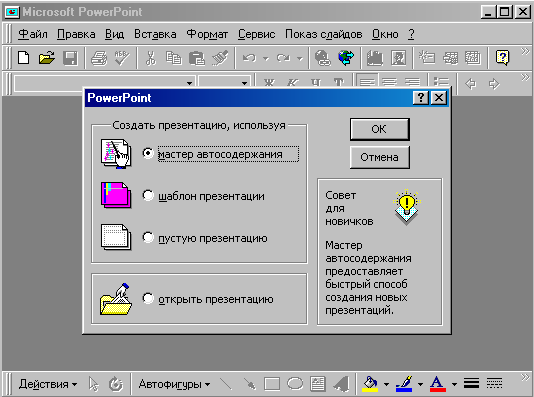Screen dimensions: 534x397
Task: Click the Spelling check icon
Action: coord(122,58)
